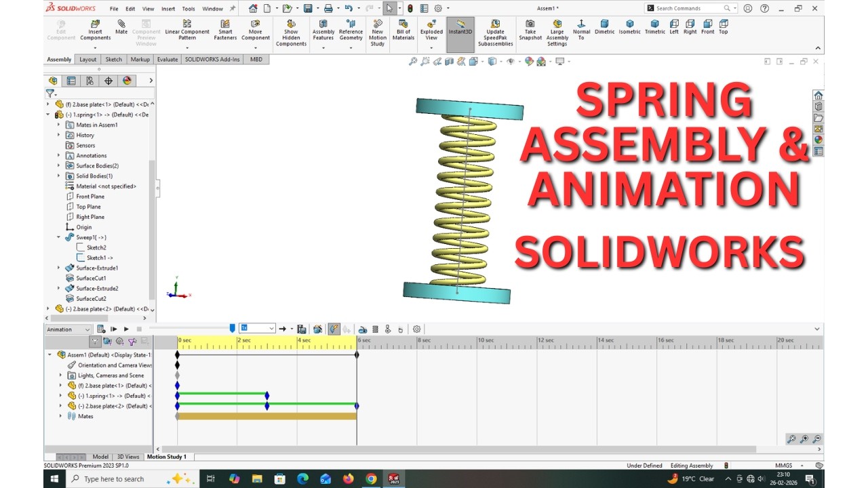The height and width of the screenshot is (488, 868).
Task: Toggle the motion tree filter button
Action: (95, 342)
